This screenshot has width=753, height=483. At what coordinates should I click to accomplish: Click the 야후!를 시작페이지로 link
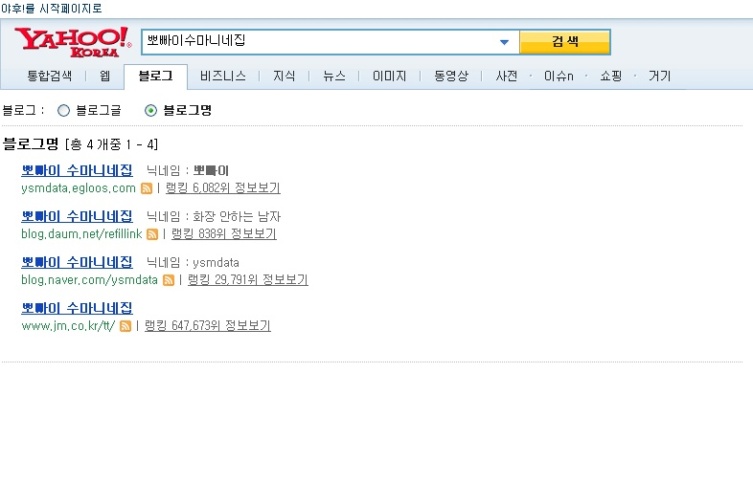(x=51, y=8)
